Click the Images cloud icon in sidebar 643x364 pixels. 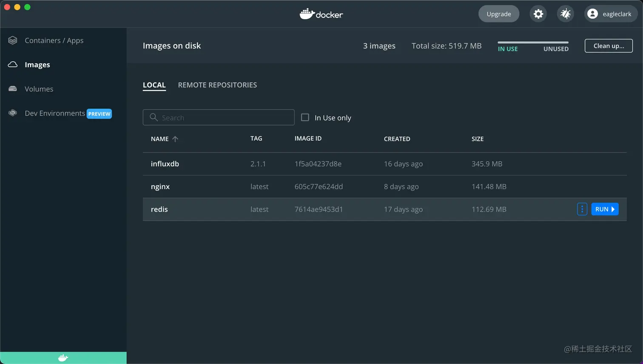13,65
